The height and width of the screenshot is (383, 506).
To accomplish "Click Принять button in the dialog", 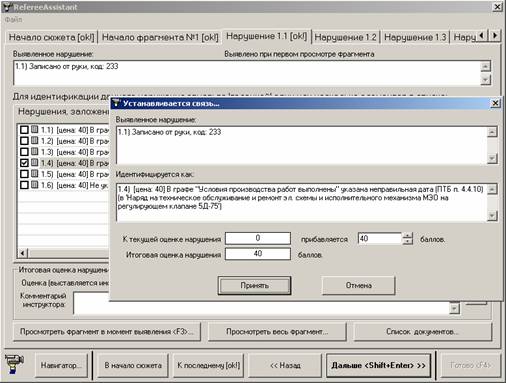I will click(254, 285).
